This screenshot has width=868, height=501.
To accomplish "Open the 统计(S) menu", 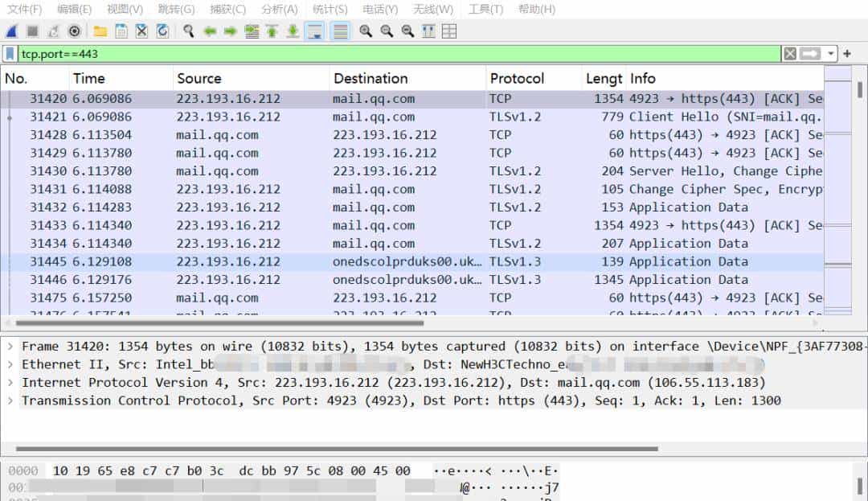I will click(330, 10).
